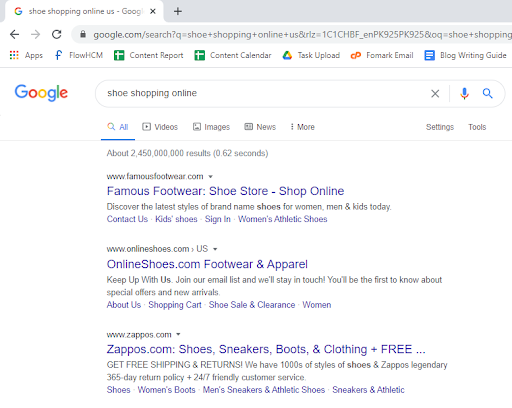Screen dimensions: 512x408
Task: Click the Google logo
Action: pyautogui.click(x=41, y=93)
